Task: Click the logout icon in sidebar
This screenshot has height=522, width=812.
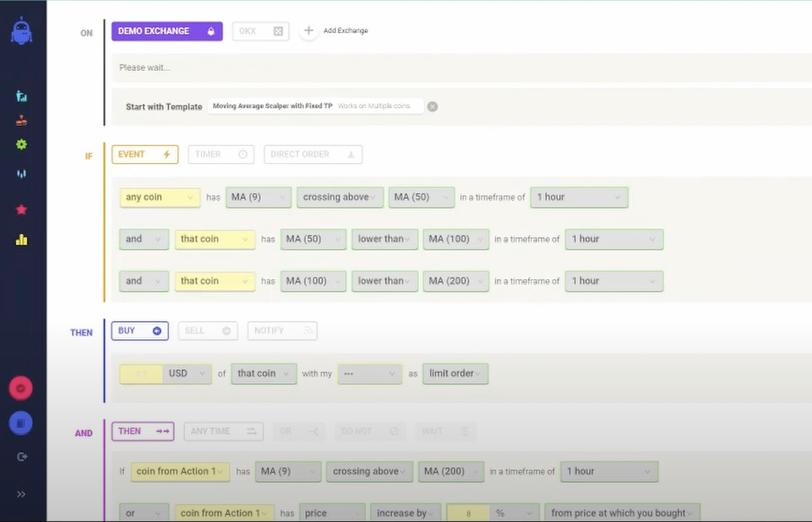Action: (x=21, y=457)
